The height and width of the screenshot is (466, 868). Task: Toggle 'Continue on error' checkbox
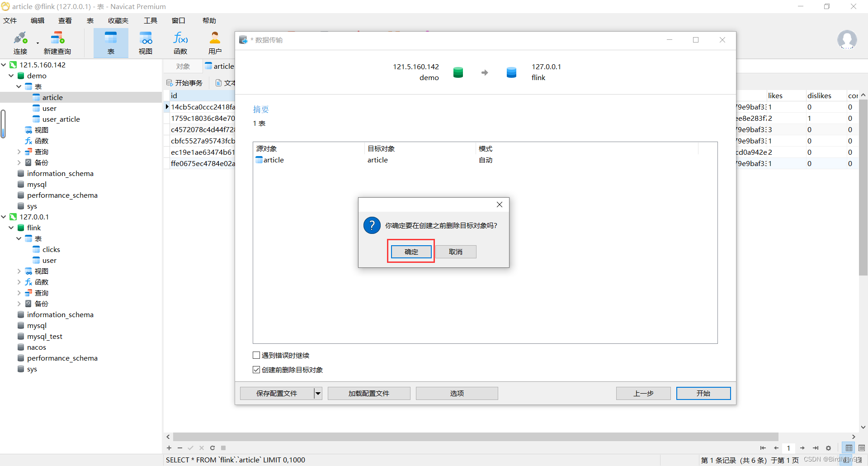[256, 355]
